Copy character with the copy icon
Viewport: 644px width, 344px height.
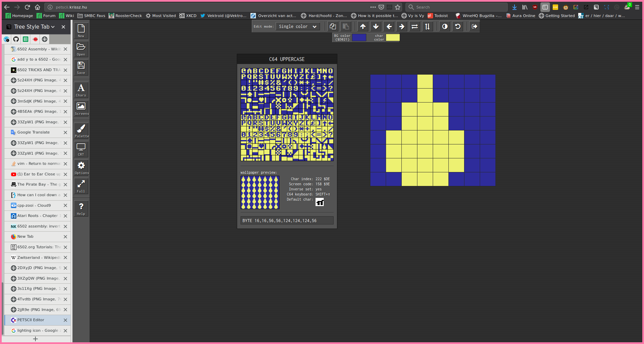point(333,27)
